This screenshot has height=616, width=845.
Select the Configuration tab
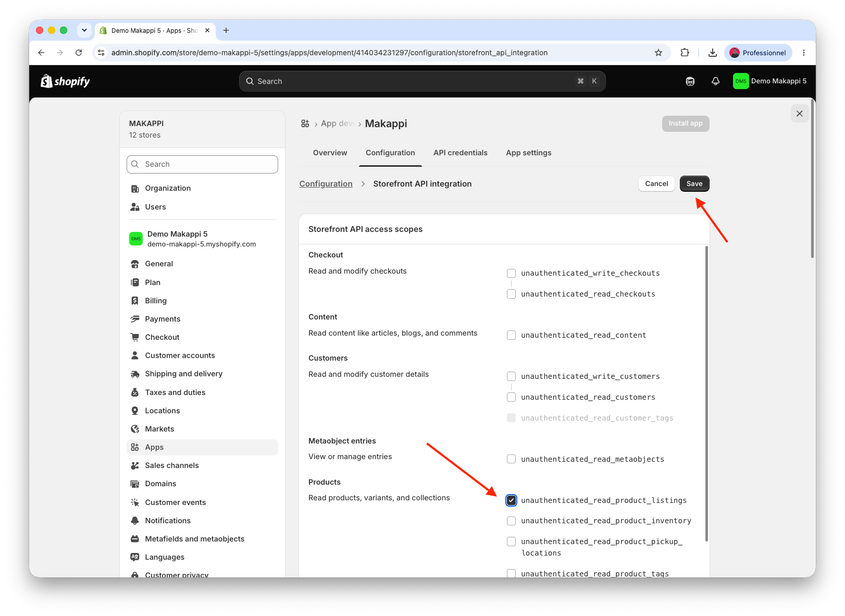point(390,153)
